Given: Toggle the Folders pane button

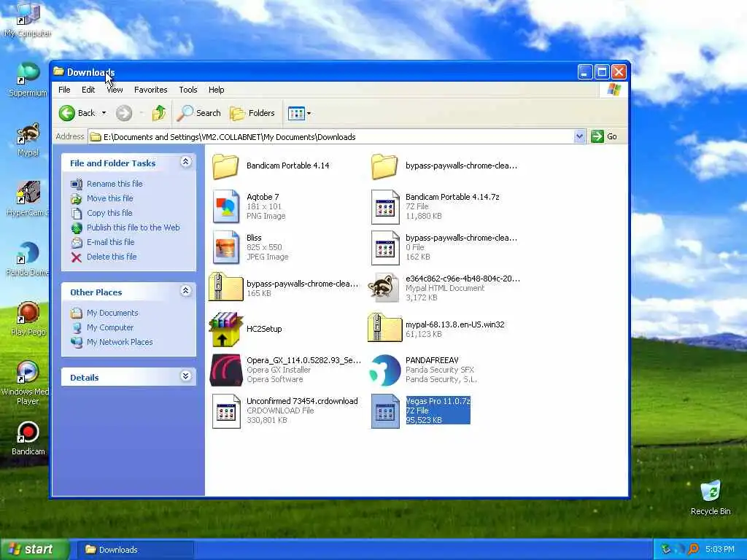Looking at the screenshot, I should pyautogui.click(x=252, y=113).
